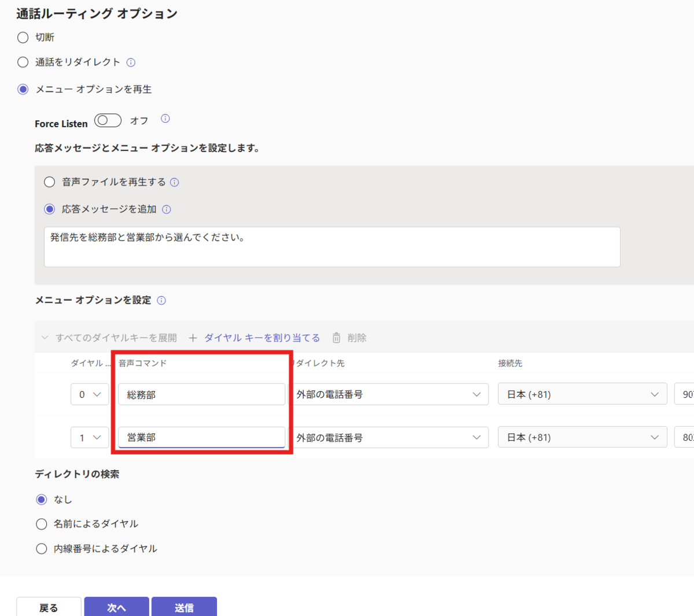Select 名前によるダイヤル radio option
This screenshot has width=694, height=616.
tap(42, 524)
